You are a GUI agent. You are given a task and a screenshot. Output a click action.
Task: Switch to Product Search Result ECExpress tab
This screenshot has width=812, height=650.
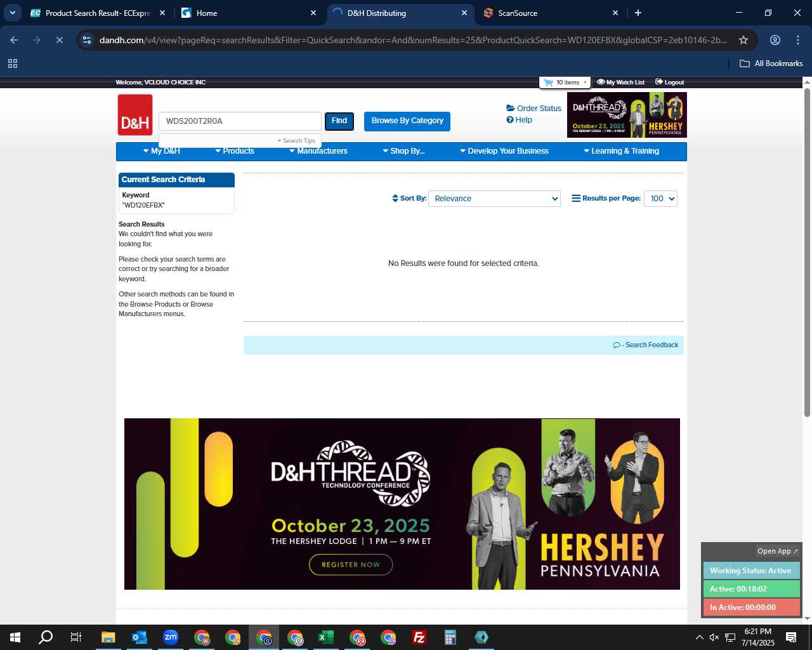tap(98, 13)
